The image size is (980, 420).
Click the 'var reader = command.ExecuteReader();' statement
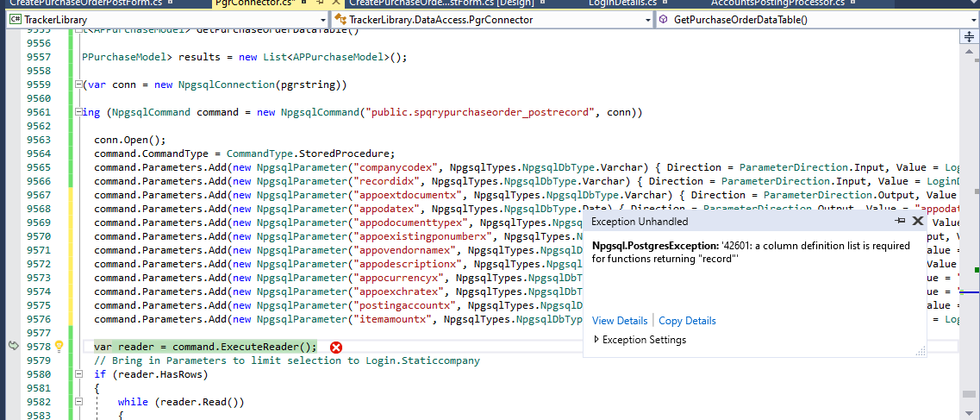tap(206, 347)
